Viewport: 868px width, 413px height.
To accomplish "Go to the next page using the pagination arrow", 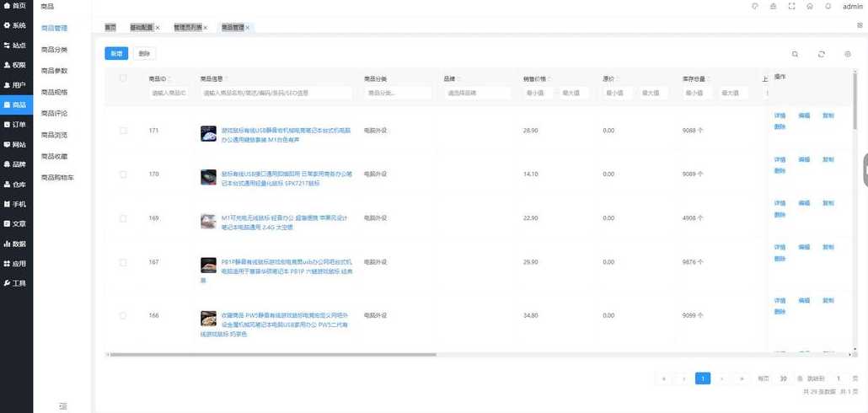I will click(722, 378).
